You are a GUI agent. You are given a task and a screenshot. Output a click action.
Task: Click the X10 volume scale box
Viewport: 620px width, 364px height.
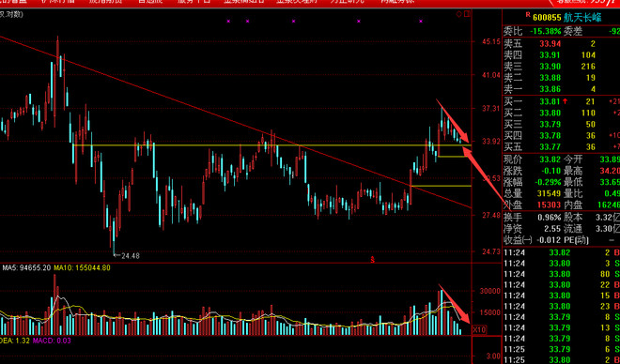(479, 329)
